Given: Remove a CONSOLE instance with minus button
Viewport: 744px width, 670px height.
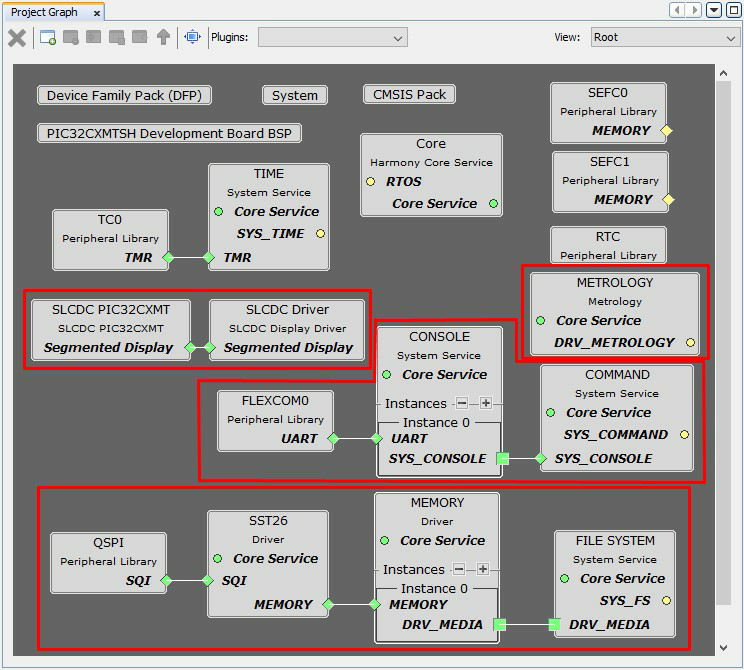Looking at the screenshot, I should 462,403.
